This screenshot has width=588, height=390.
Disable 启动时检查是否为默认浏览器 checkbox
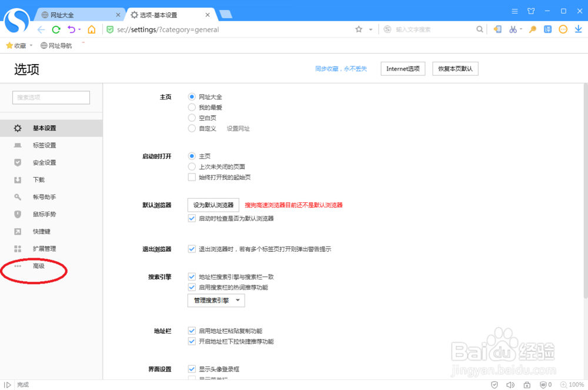[192, 218]
